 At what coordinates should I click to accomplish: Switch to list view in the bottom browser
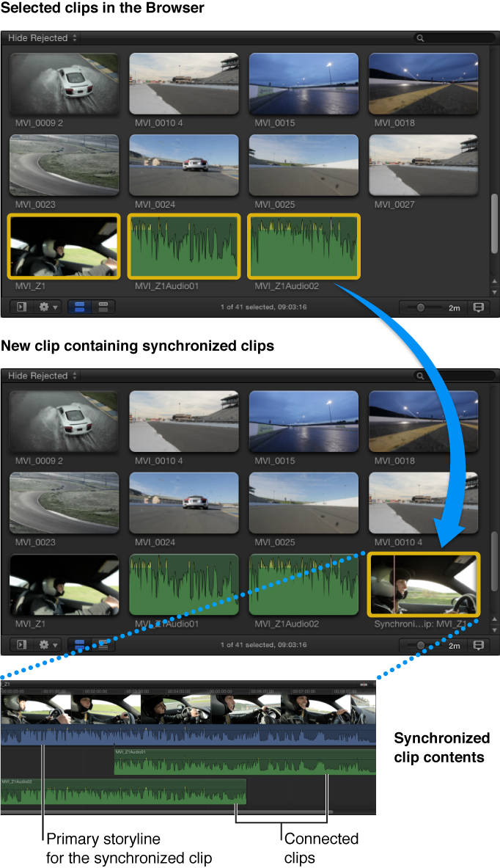point(103,645)
